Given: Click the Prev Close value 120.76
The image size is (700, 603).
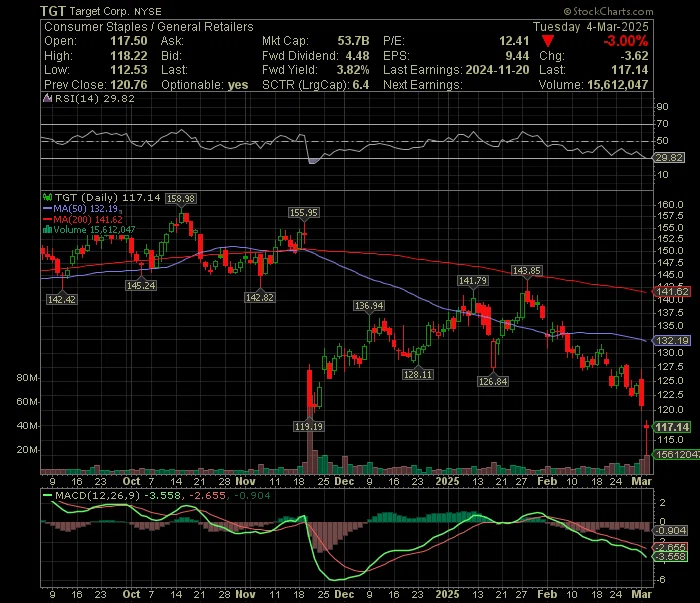Looking at the screenshot, I should pyautogui.click(x=129, y=85).
